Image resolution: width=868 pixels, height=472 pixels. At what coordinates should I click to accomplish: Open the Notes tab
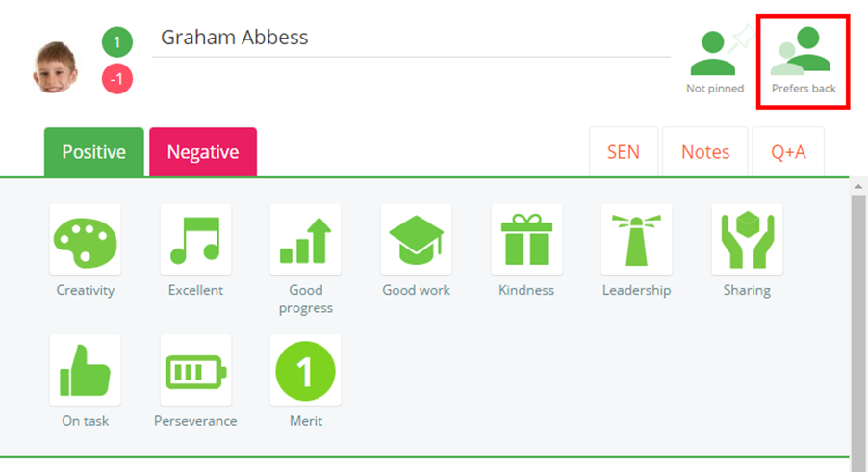click(x=705, y=152)
